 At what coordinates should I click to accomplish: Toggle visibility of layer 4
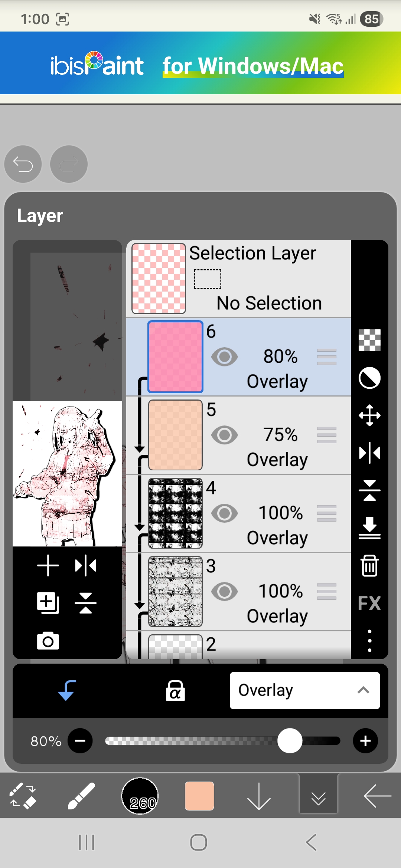click(224, 513)
